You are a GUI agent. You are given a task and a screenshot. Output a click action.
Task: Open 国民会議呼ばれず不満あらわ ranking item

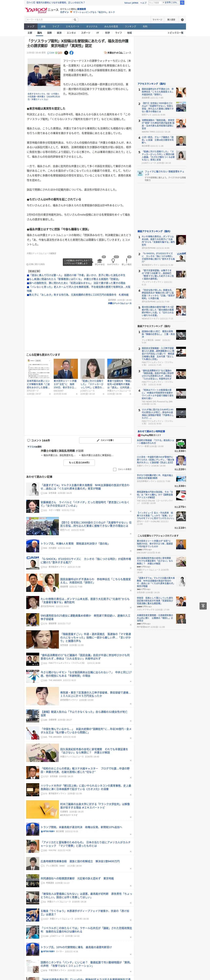click(158, 92)
